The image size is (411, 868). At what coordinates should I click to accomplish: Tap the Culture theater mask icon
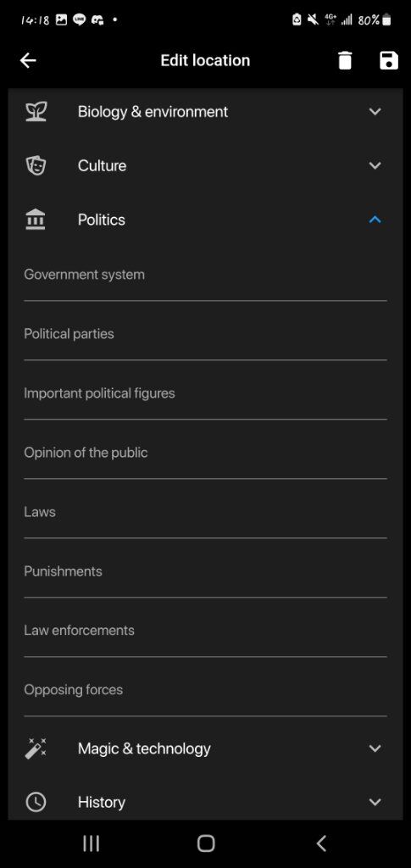(x=36, y=165)
